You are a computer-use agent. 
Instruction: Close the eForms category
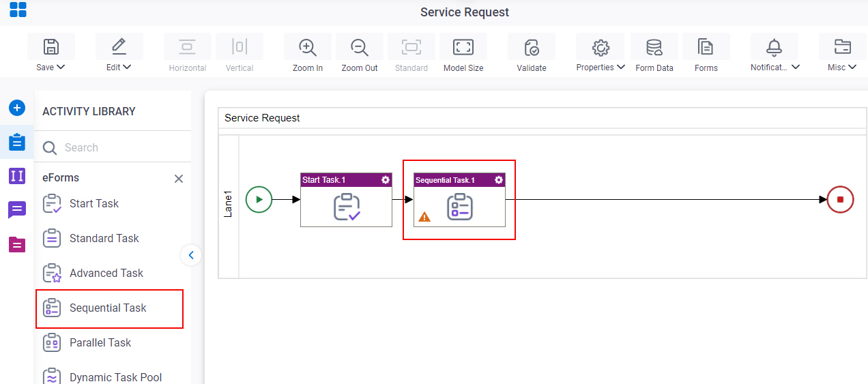click(179, 179)
